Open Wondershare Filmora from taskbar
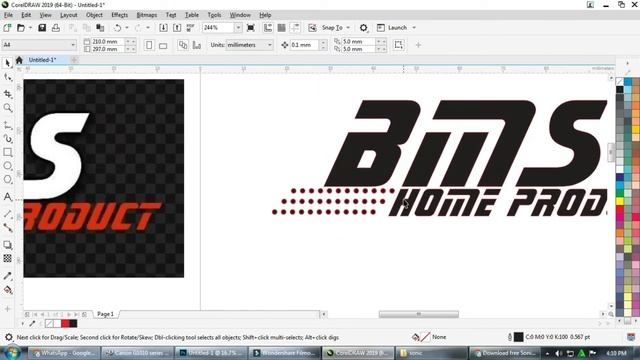This screenshot has width=640, height=360. coord(285,353)
